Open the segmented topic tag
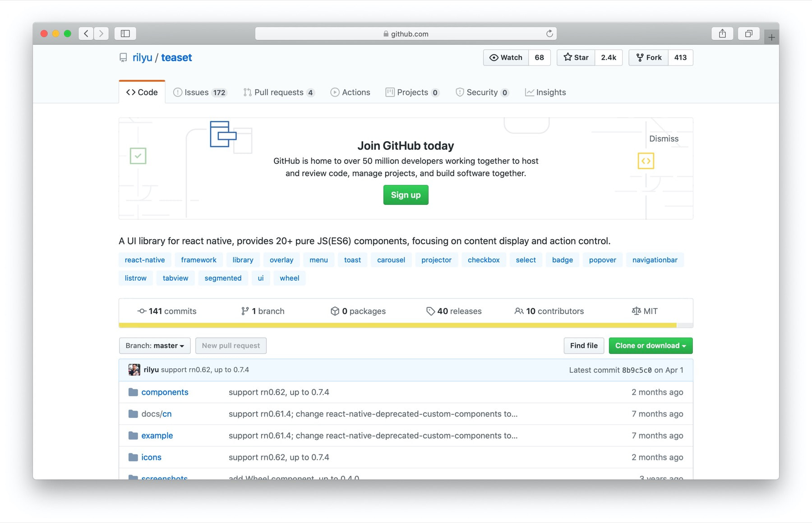Viewport: 812px width, 523px height. [x=223, y=278]
